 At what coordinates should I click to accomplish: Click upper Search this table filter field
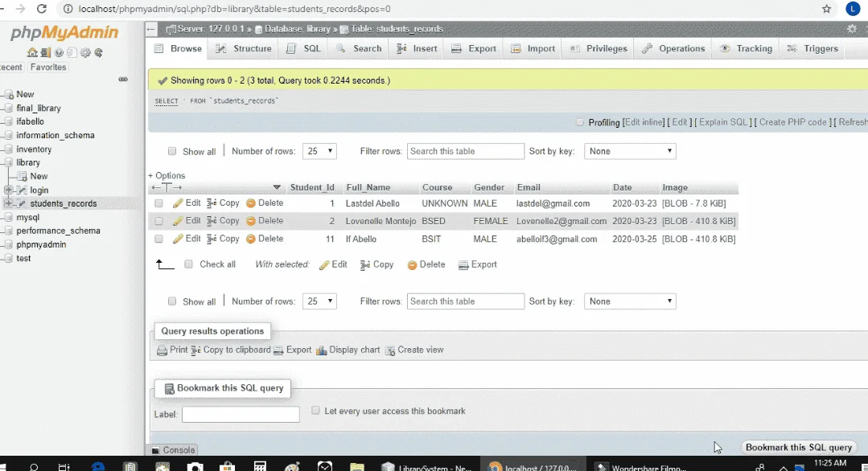[466, 151]
